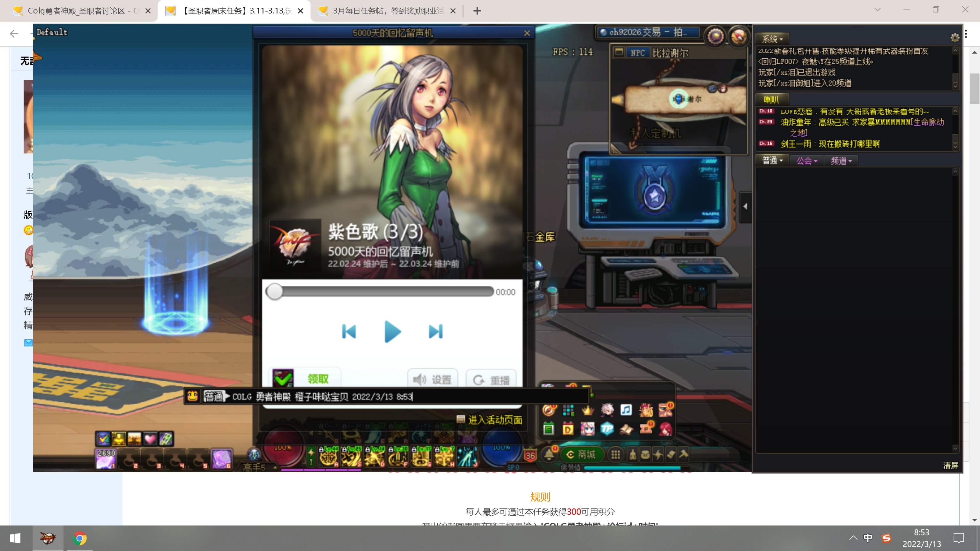The height and width of the screenshot is (551, 980).
Task: Toggle the skill bar switch marked I
Action: 311,457
